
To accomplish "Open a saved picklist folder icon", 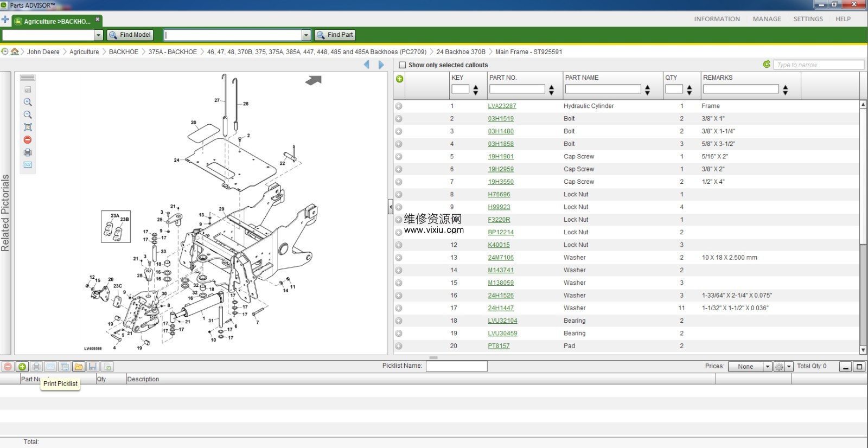I will coord(79,367).
